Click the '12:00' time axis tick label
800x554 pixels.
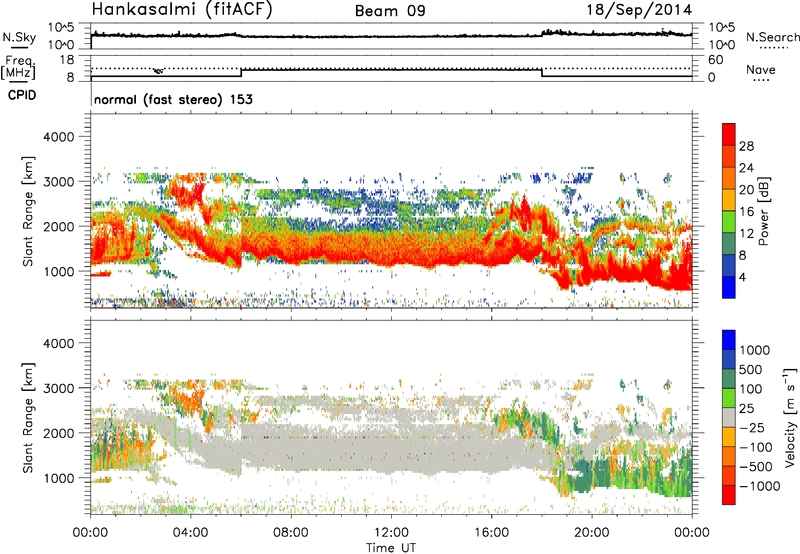click(391, 533)
